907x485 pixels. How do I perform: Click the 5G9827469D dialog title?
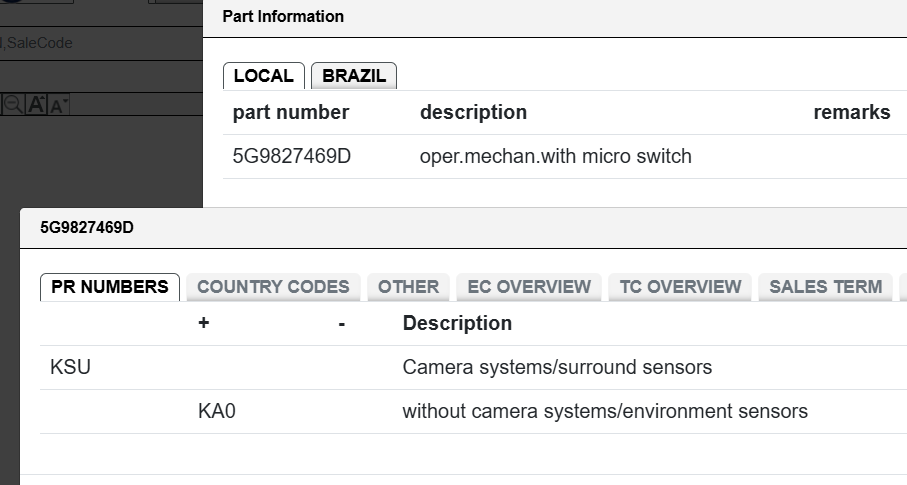(x=87, y=227)
